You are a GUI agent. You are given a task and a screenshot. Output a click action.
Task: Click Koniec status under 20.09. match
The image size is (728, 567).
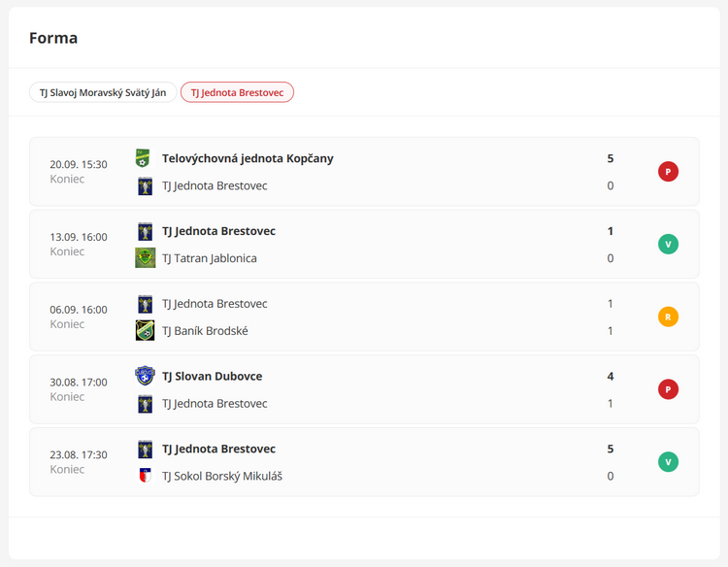pyautogui.click(x=67, y=179)
